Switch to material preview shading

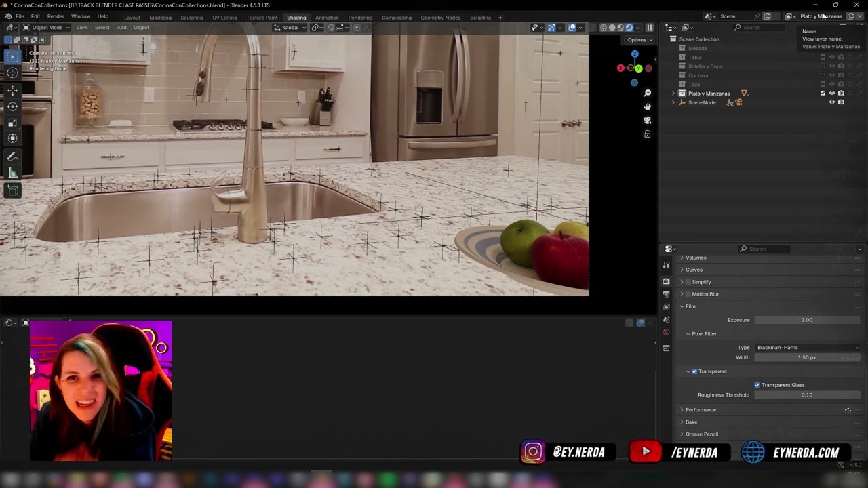click(x=620, y=28)
